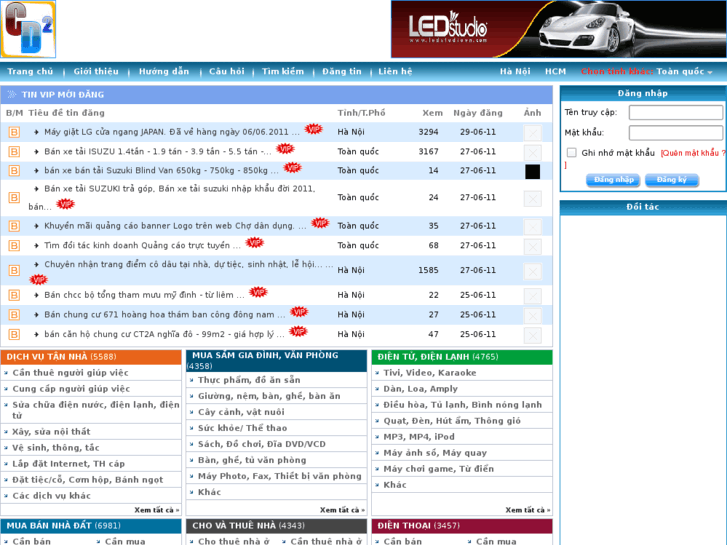Click the arrows icon beside TIN VIP MỚI ĐĂNG
Image resolution: width=727 pixels, height=545 pixels.
point(12,95)
